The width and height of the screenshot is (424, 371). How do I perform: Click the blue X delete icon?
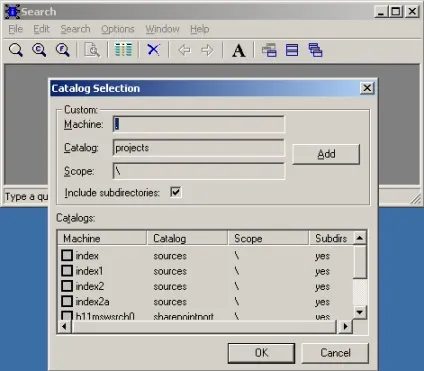pyautogui.click(x=153, y=50)
